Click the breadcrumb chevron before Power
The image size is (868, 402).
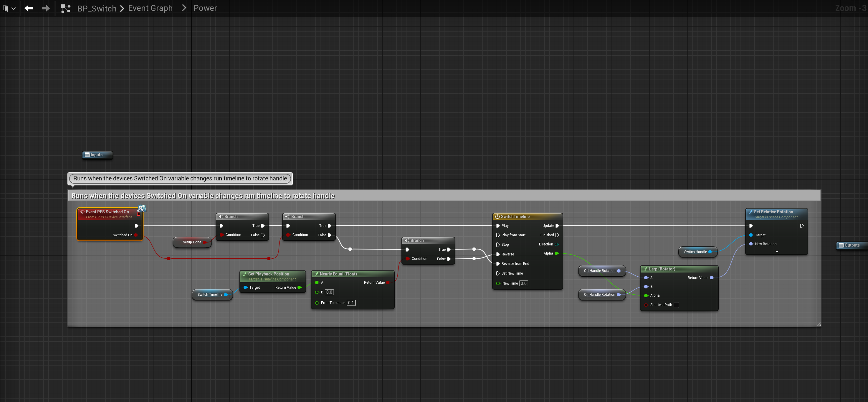click(183, 8)
